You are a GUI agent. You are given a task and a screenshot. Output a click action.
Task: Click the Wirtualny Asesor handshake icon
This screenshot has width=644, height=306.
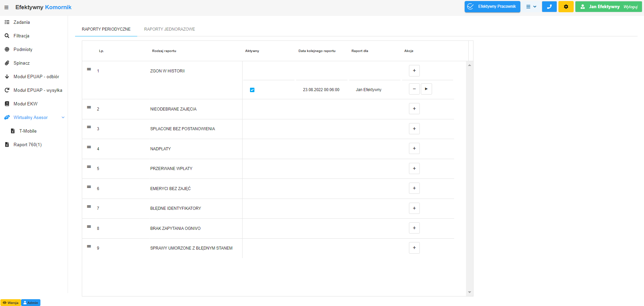coord(7,117)
